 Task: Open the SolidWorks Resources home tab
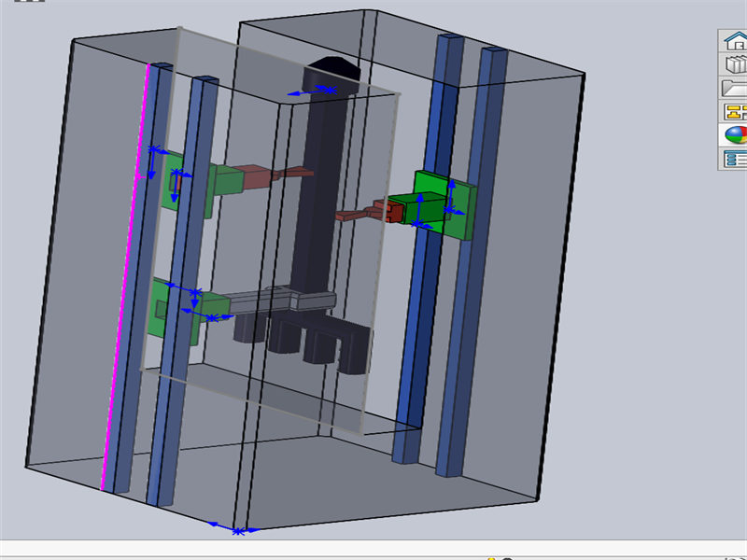pos(734,41)
